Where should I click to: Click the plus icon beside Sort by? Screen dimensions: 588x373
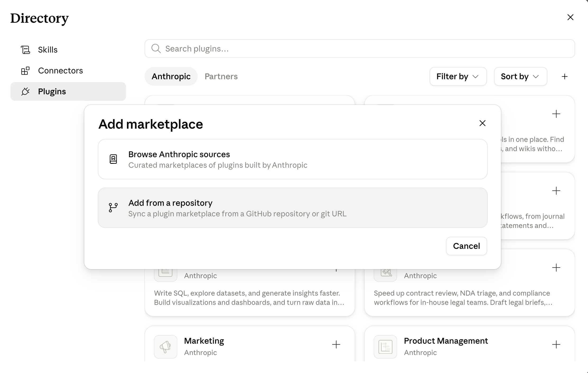(x=564, y=77)
